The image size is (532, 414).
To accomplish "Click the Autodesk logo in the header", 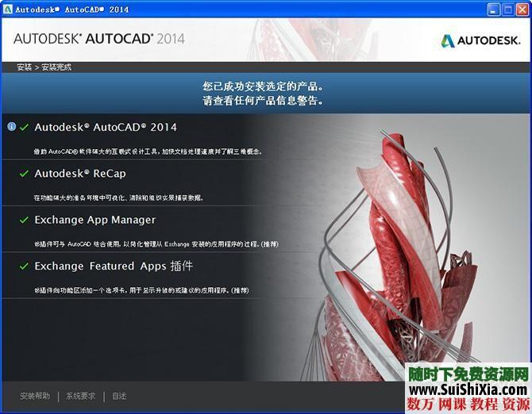I will (x=480, y=41).
